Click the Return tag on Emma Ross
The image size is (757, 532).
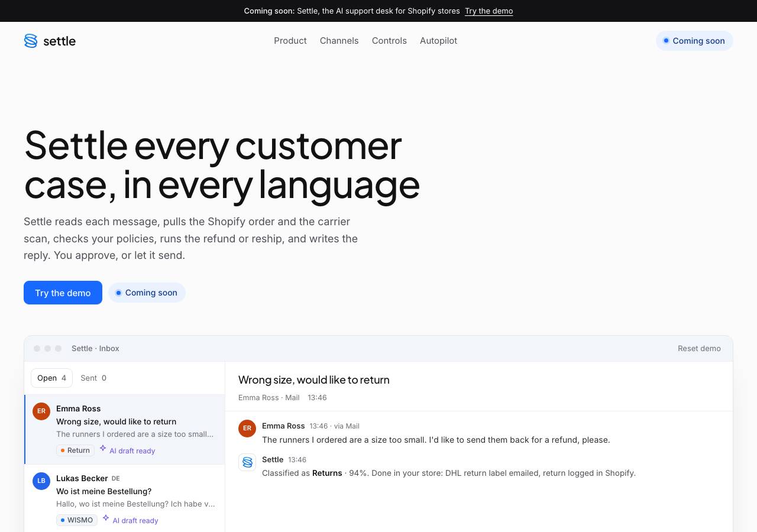(75, 450)
